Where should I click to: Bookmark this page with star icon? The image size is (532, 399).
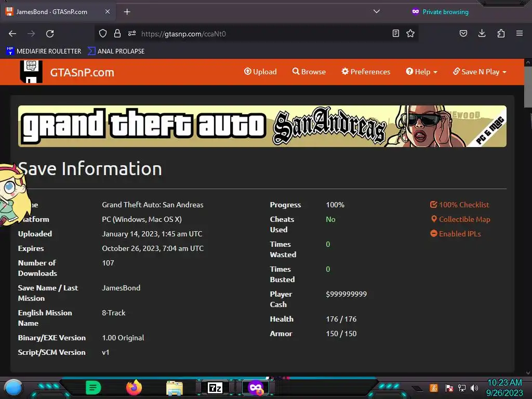coord(410,34)
